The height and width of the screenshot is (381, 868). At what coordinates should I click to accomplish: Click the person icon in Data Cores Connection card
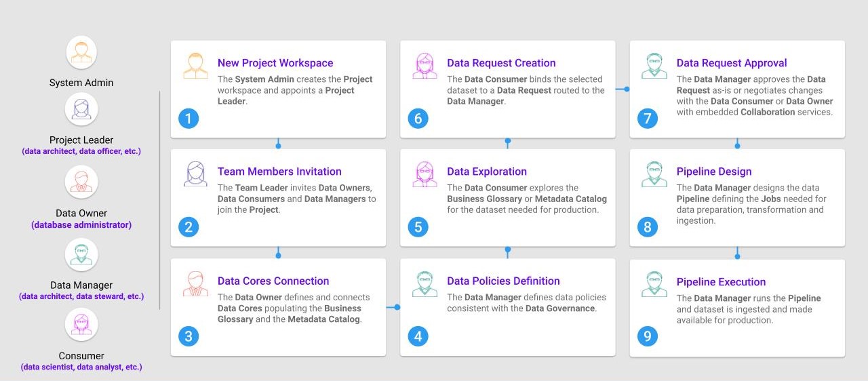195,284
